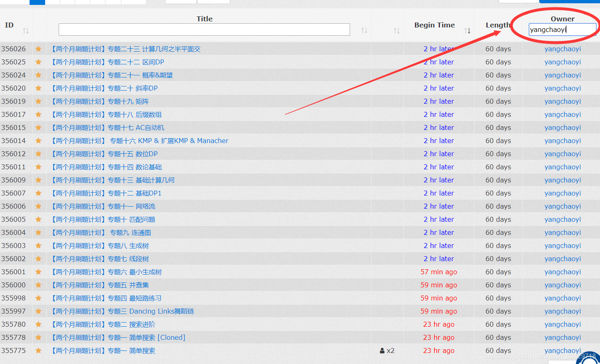Toggle favorite star for contest 356015
Screen dimensions: 600x364
39,127
